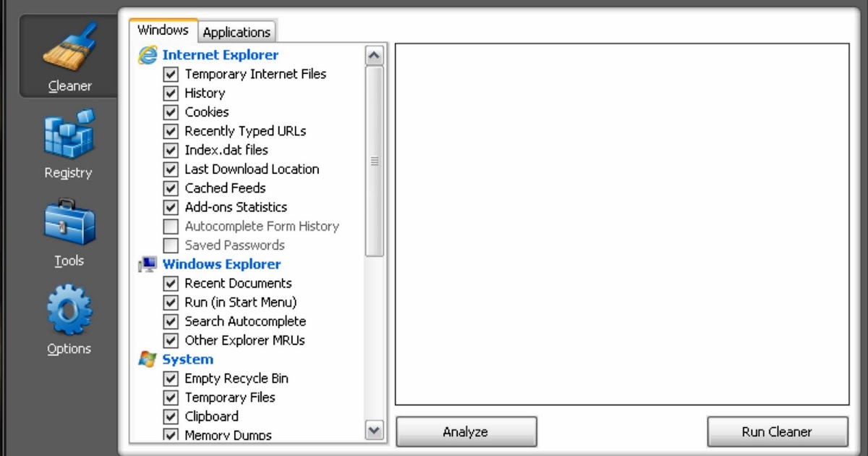Screen dimensions: 868x456
Task: Toggle off Empty Recycle Bin
Action: pyautogui.click(x=170, y=378)
